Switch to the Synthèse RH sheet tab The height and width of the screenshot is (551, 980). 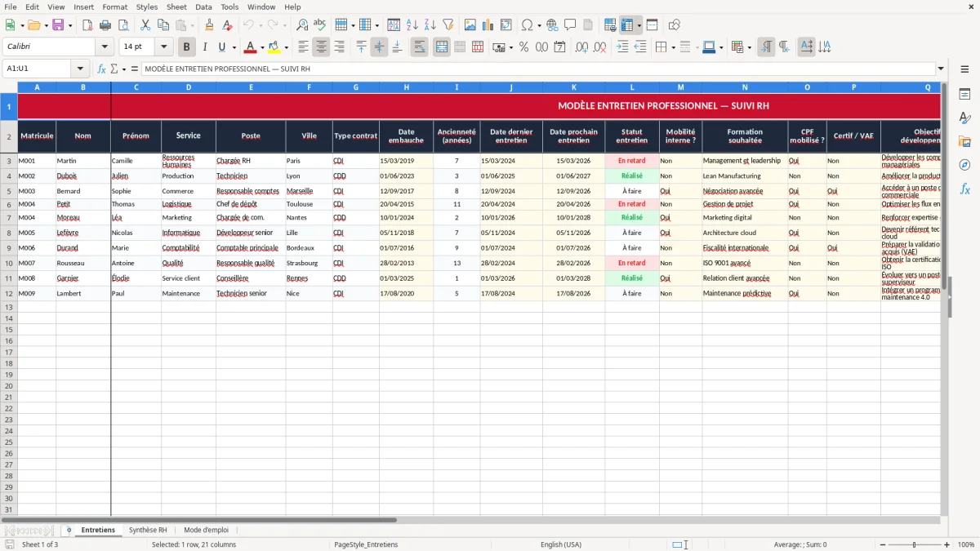(x=148, y=530)
